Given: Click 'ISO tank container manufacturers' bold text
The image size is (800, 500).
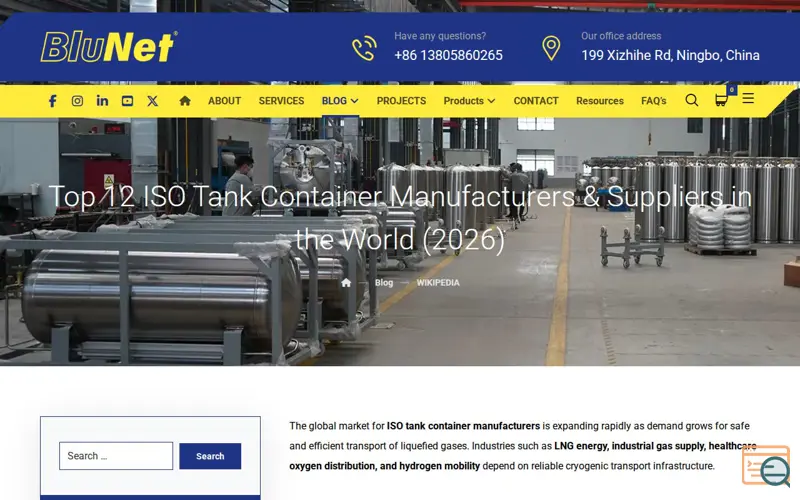Looking at the screenshot, I should pyautogui.click(x=463, y=426).
